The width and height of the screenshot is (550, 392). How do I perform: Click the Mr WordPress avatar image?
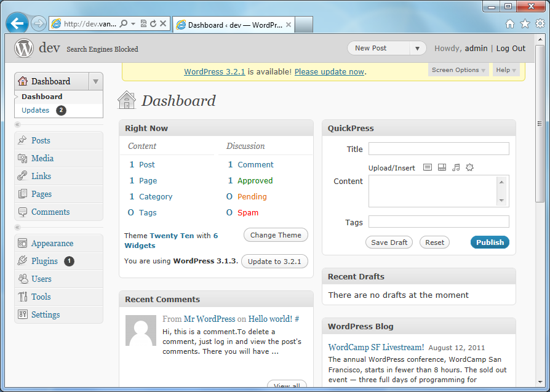(141, 330)
